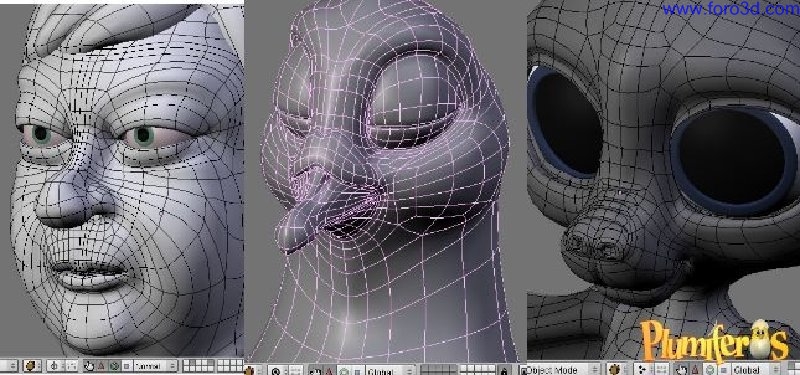Enable rotate manipulator circle in right viewport
The width and height of the screenshot is (800, 375).
(710, 369)
